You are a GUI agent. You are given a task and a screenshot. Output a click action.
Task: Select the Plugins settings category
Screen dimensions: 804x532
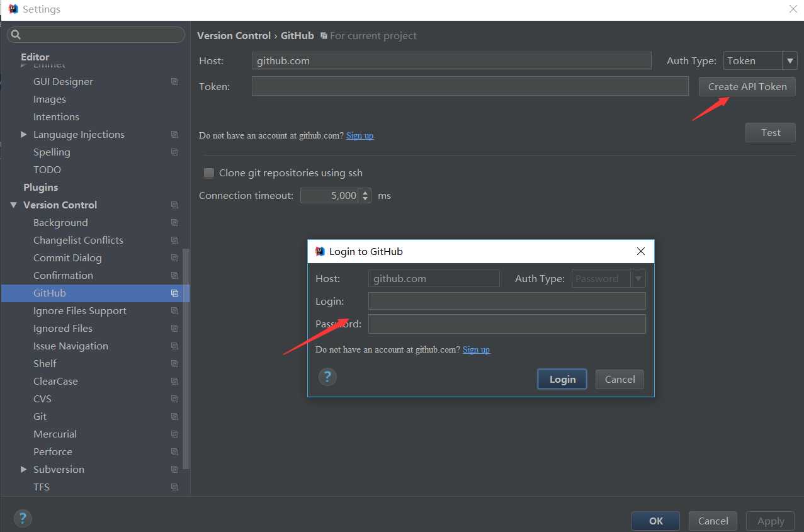(x=40, y=188)
